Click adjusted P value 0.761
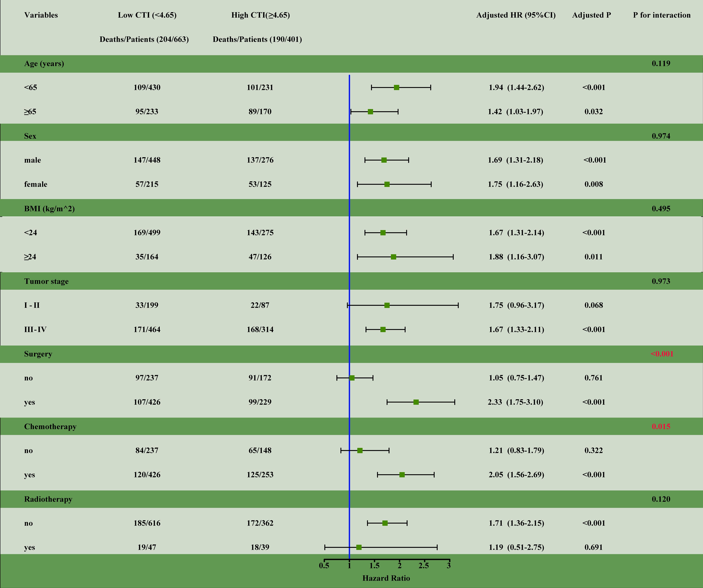 pos(594,378)
